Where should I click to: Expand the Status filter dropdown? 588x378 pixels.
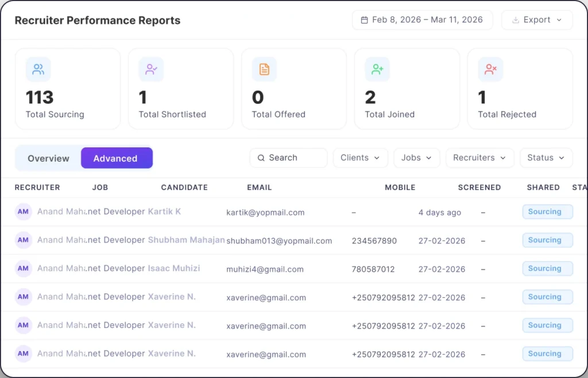click(546, 158)
